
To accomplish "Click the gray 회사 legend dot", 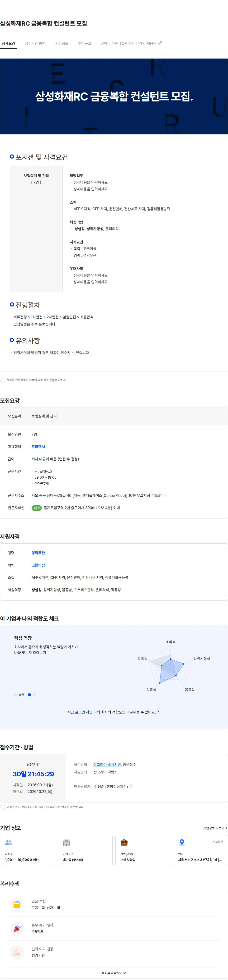I will point(16,695).
